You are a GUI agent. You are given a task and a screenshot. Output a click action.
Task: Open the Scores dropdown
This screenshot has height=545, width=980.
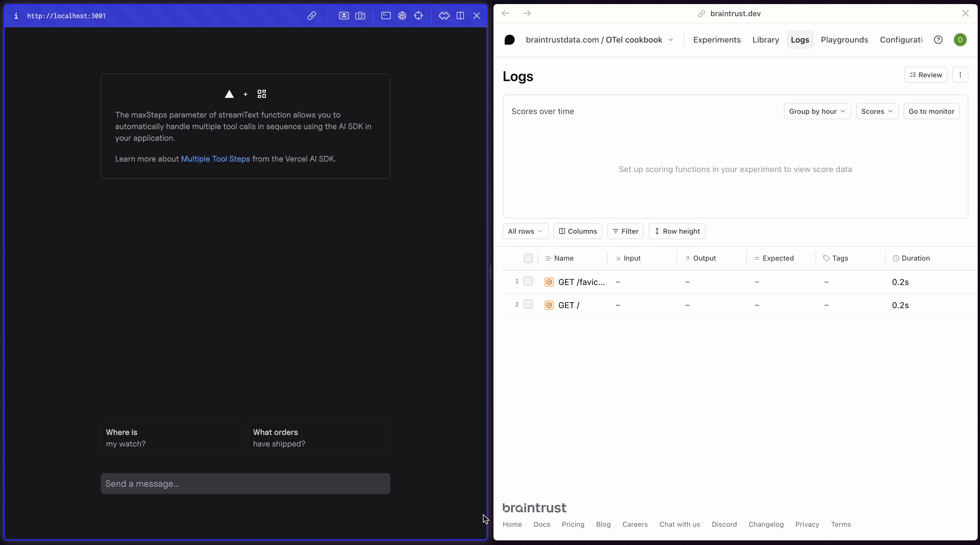[877, 111]
